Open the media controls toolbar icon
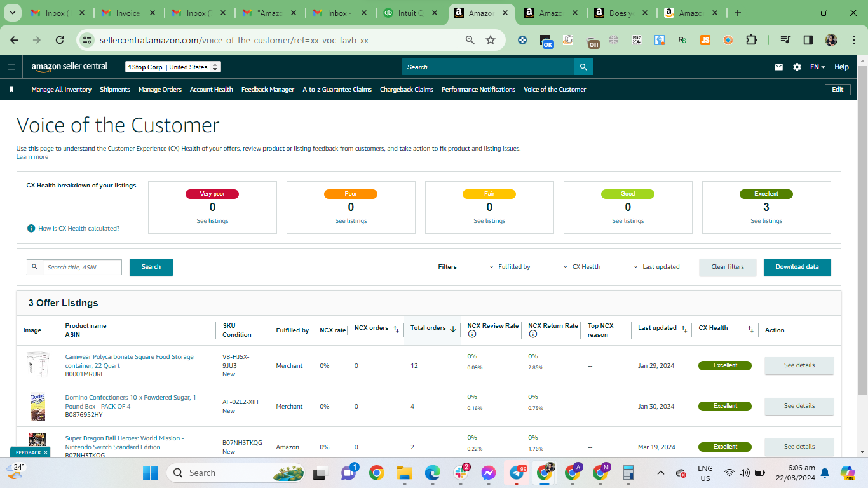The width and height of the screenshot is (868, 488). (x=785, y=40)
